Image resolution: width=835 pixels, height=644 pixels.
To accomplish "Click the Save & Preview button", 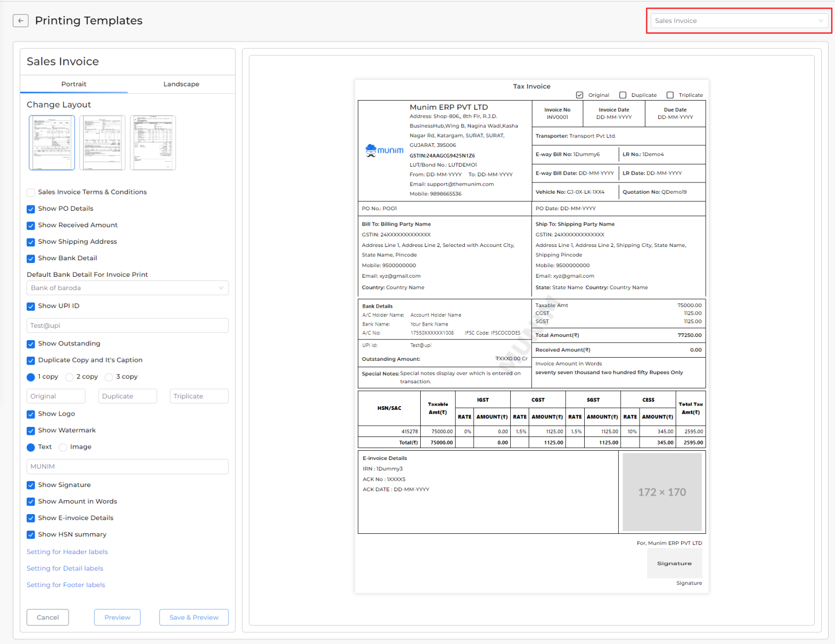I will (x=194, y=617).
